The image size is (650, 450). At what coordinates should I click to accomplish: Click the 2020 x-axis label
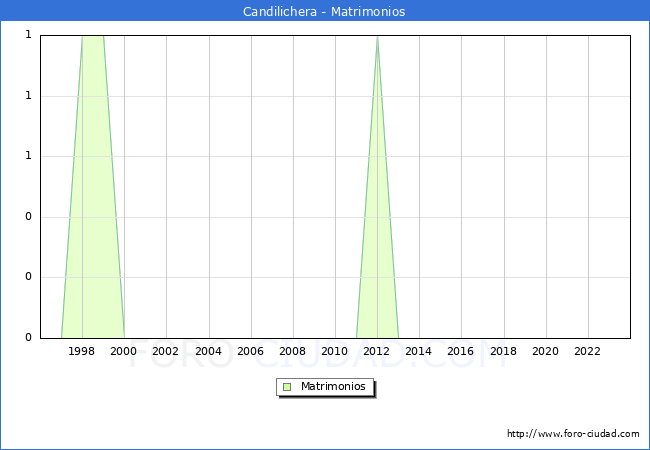click(545, 351)
